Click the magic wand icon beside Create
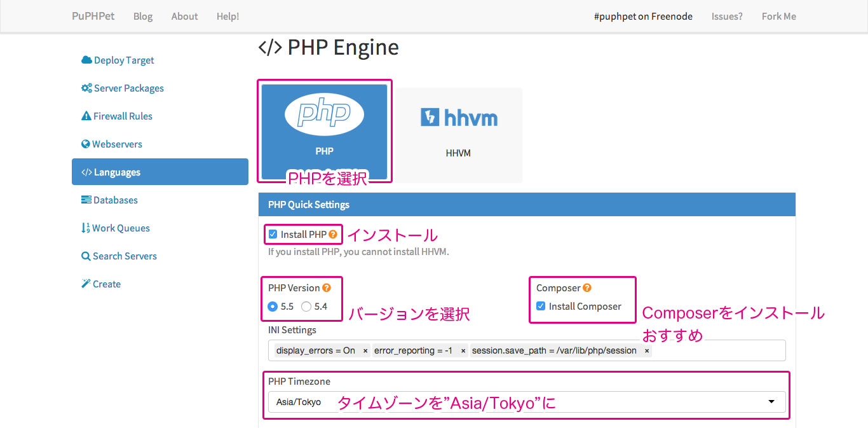Viewport: 868px width, 428px height. click(86, 284)
